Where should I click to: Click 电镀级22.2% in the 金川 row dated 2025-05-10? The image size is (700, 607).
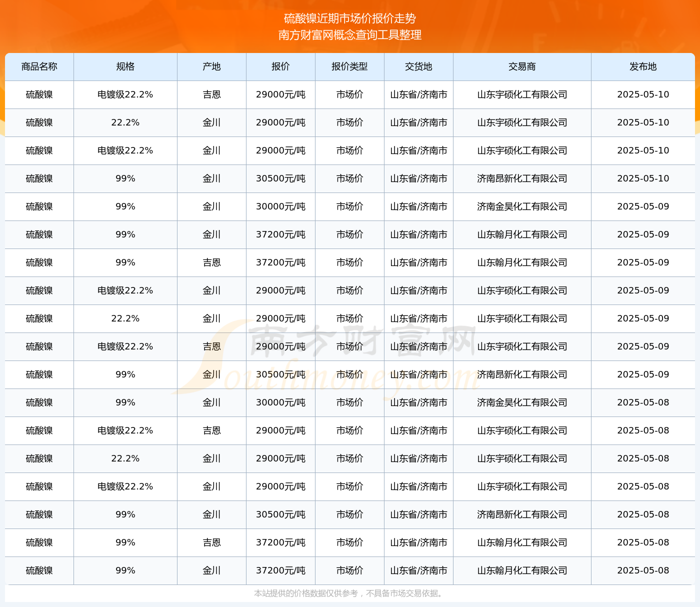125,150
